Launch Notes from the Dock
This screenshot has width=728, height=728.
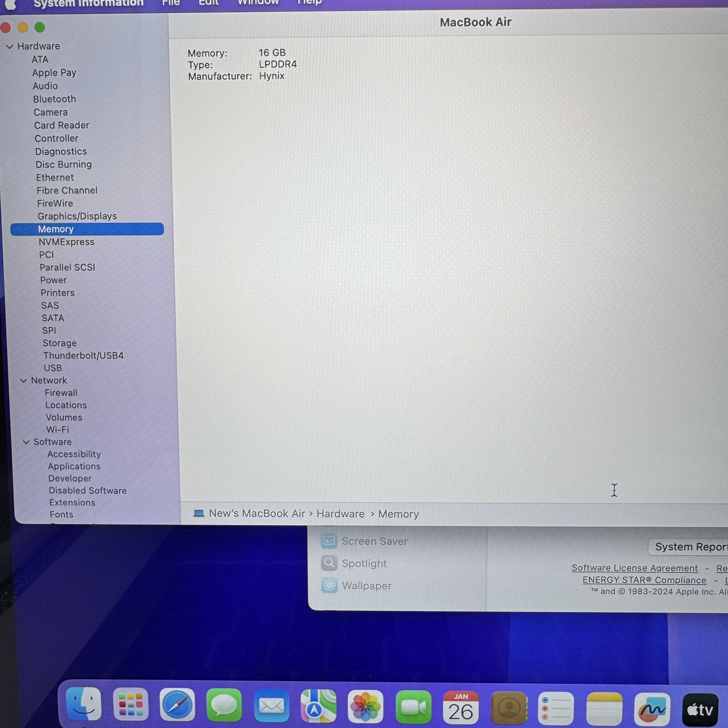pyautogui.click(x=604, y=709)
